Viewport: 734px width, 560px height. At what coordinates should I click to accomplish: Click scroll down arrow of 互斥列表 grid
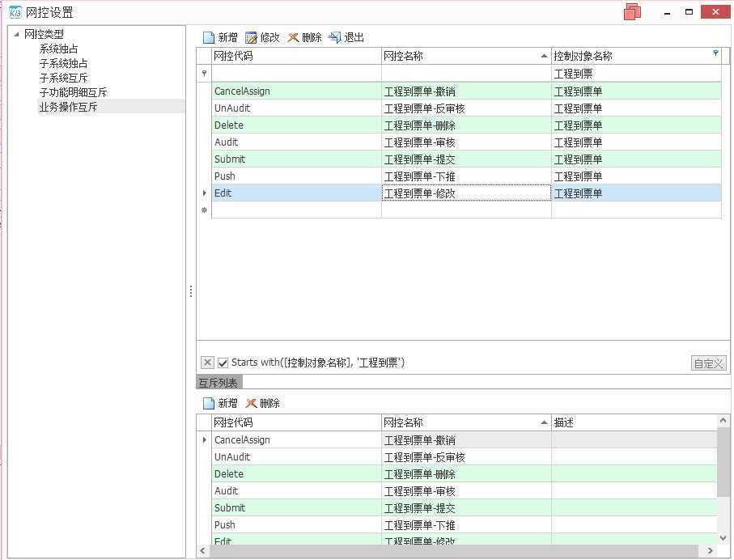click(x=723, y=538)
